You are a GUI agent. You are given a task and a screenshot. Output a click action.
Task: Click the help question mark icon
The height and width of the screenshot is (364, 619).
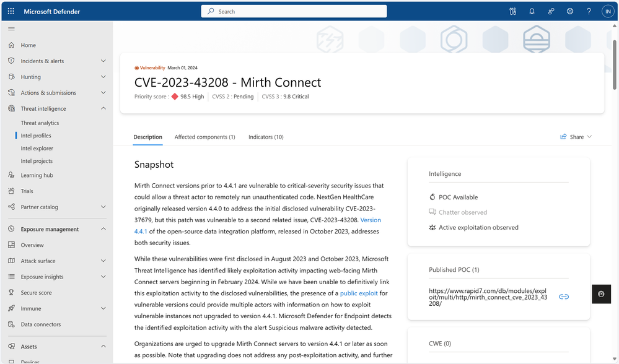(x=589, y=11)
